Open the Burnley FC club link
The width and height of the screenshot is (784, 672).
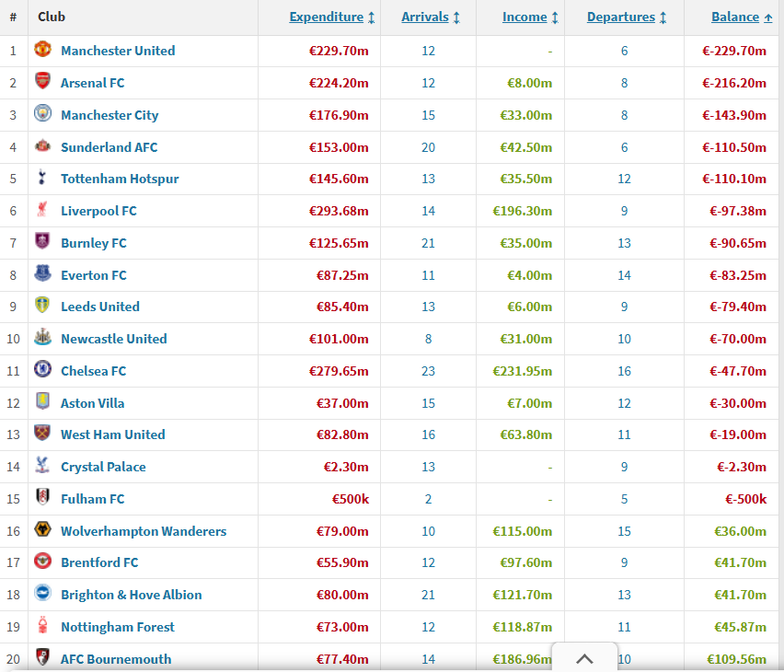click(x=94, y=243)
